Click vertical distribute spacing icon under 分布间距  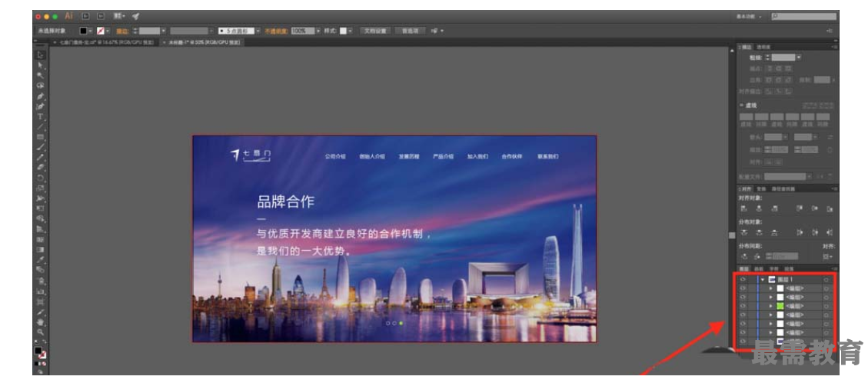744,257
